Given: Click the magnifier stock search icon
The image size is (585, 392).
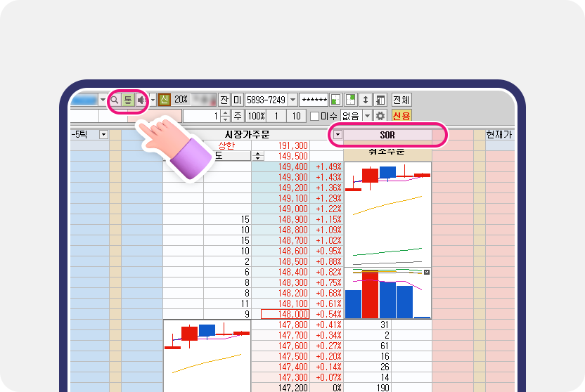Looking at the screenshot, I should point(115,100).
